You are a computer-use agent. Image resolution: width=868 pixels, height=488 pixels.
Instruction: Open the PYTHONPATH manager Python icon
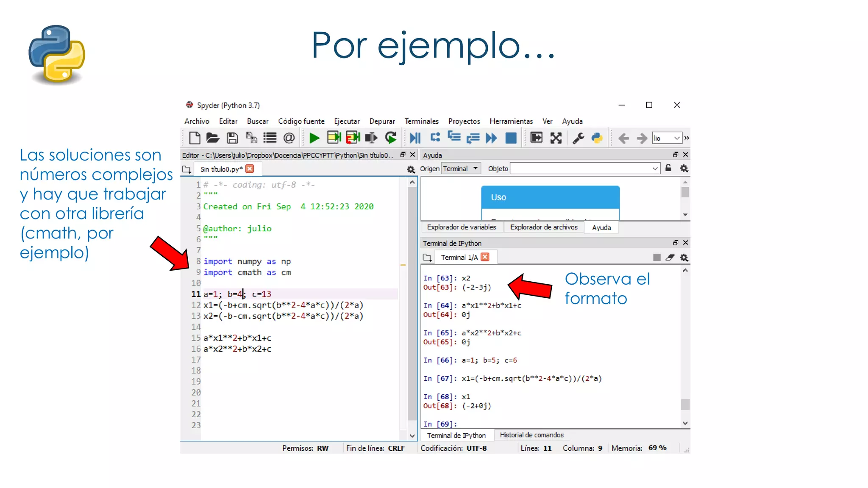(x=597, y=138)
